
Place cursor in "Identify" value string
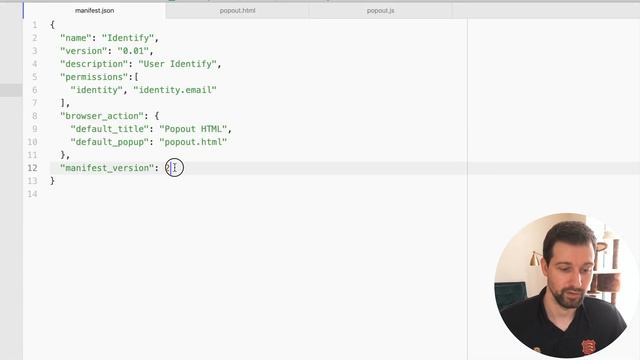tap(128, 38)
